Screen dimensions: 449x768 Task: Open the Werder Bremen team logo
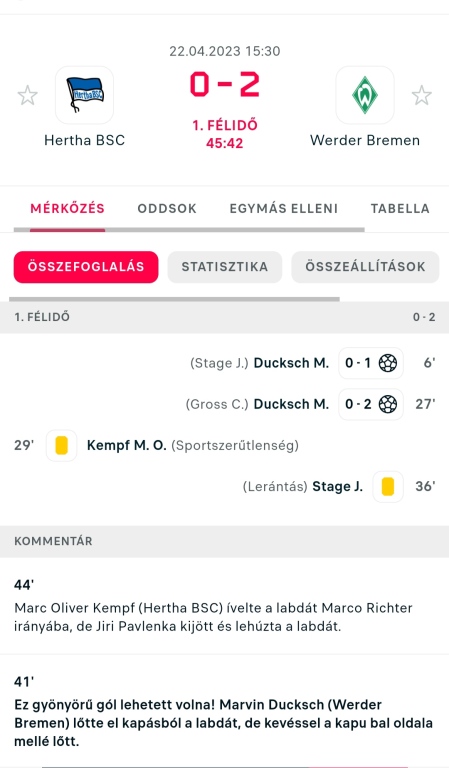(x=365, y=95)
